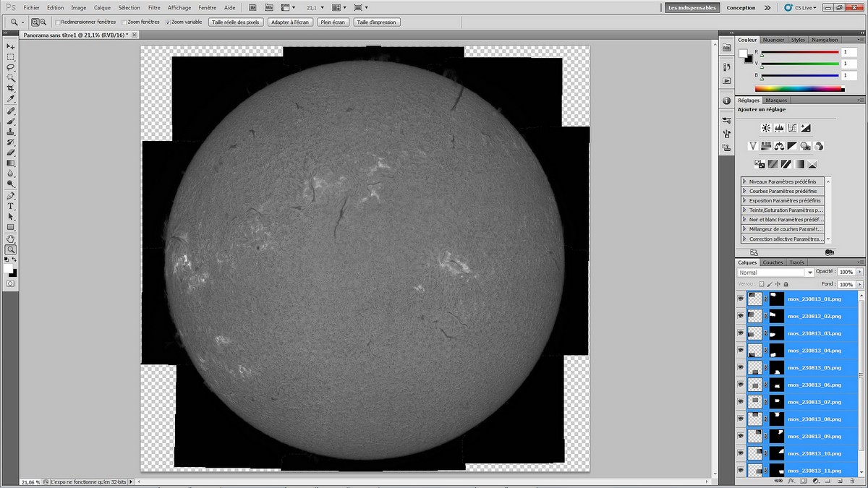Image resolution: width=868 pixels, height=488 pixels.
Task: Select Les indispensables workspace
Action: (x=692, y=8)
